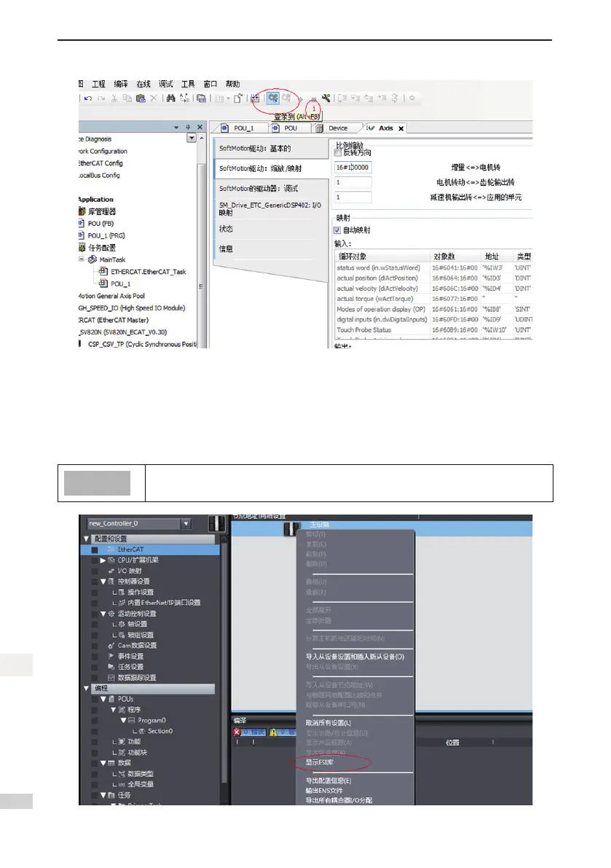This screenshot has width=611, height=868.
Task: Open Find with the binoculars icon
Action: click(171, 98)
